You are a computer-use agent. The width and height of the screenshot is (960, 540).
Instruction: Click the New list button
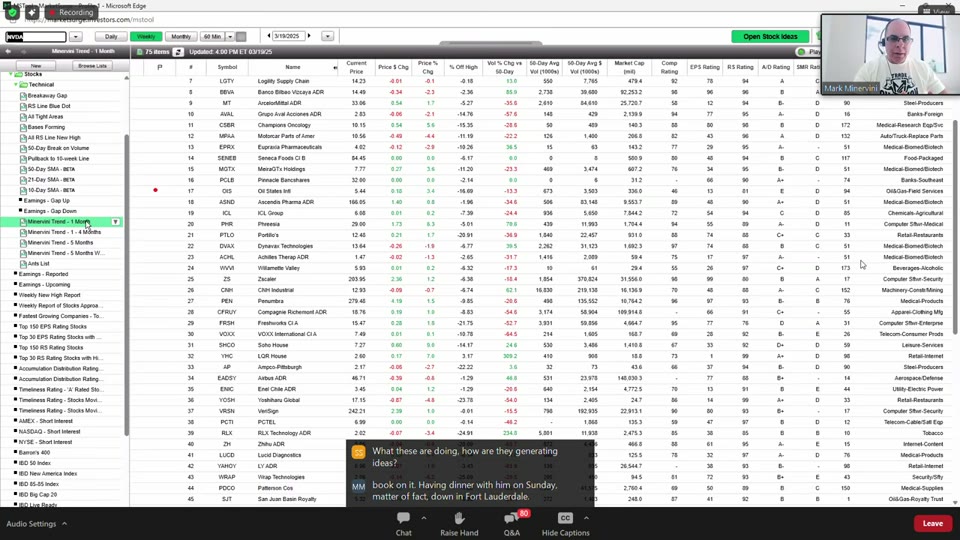pos(36,66)
